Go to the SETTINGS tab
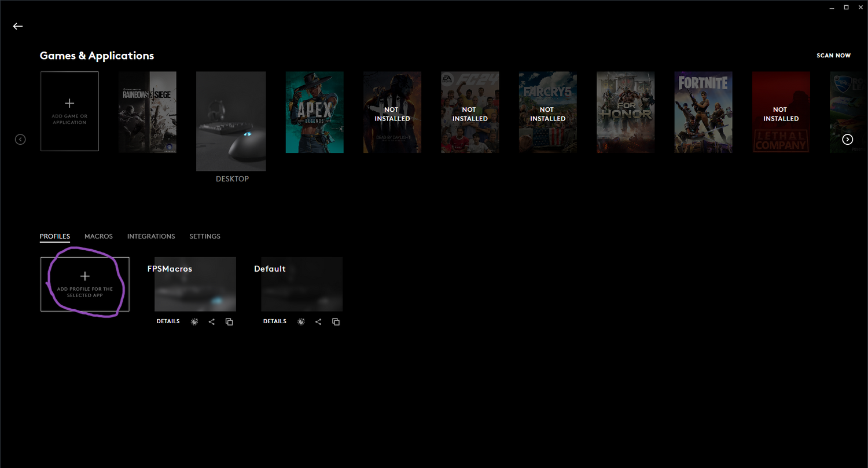Screen dimensions: 868x468 [x=205, y=236]
